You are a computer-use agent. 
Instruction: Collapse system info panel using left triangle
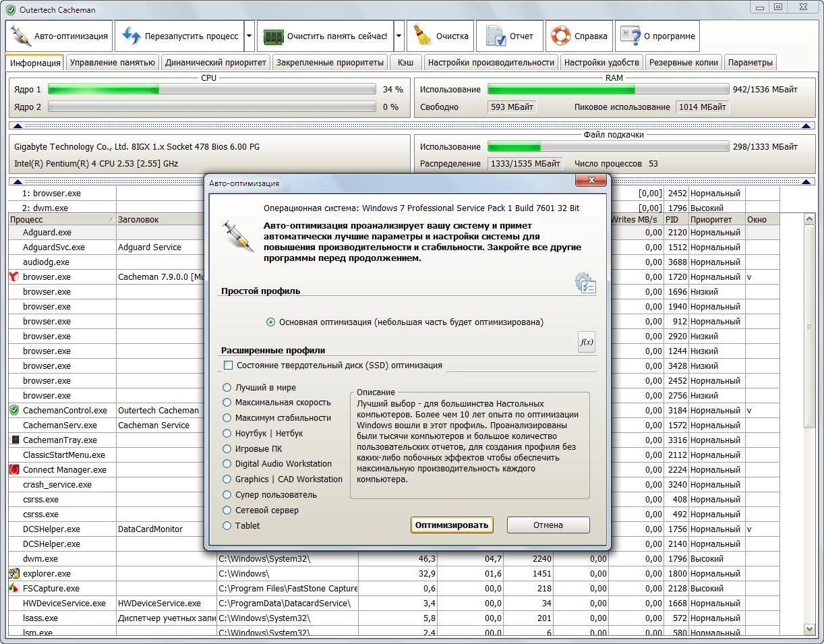click(18, 181)
